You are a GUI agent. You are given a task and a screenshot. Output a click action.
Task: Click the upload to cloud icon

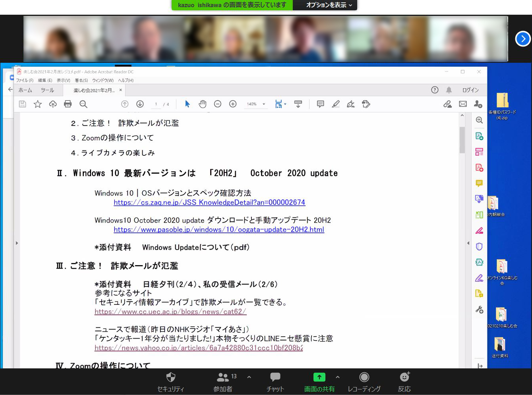(53, 104)
